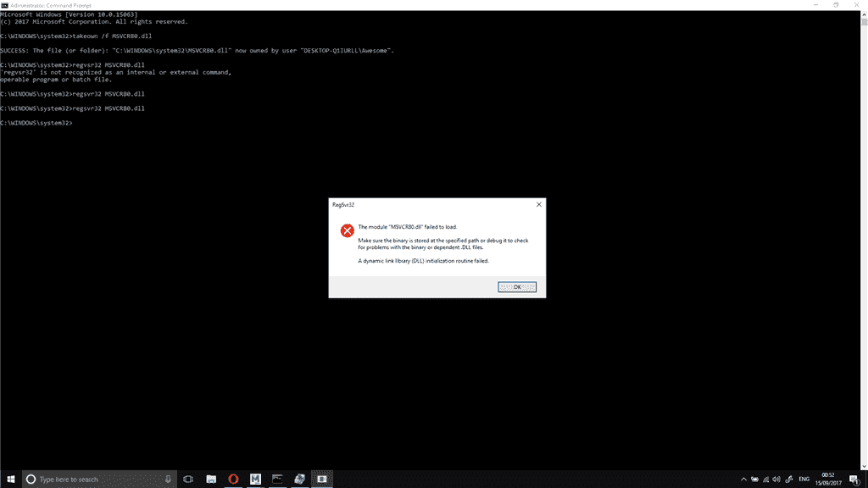
Task: Click the volume speaker tray icon
Action: tap(776, 480)
